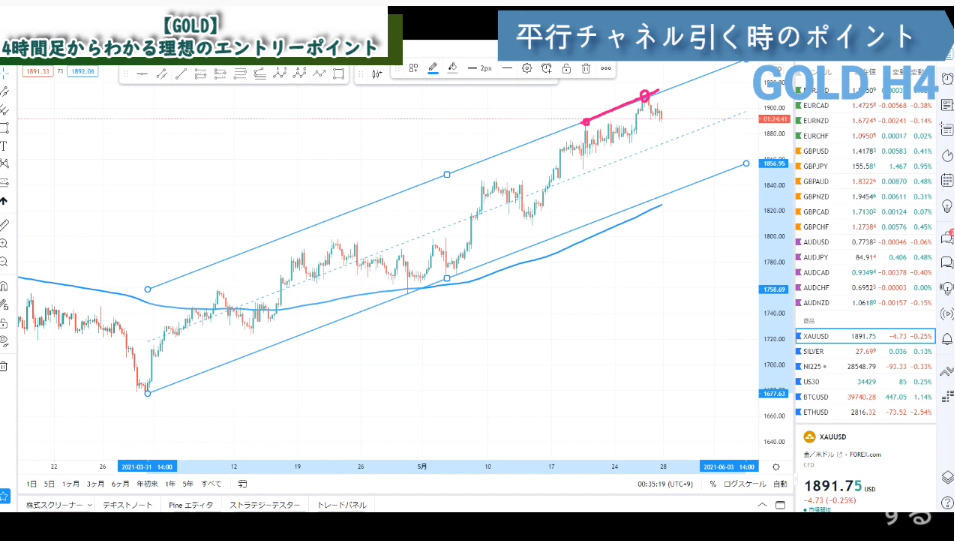This screenshot has height=541, width=955.
Task: Maximize the bottom panel
Action: [780, 505]
